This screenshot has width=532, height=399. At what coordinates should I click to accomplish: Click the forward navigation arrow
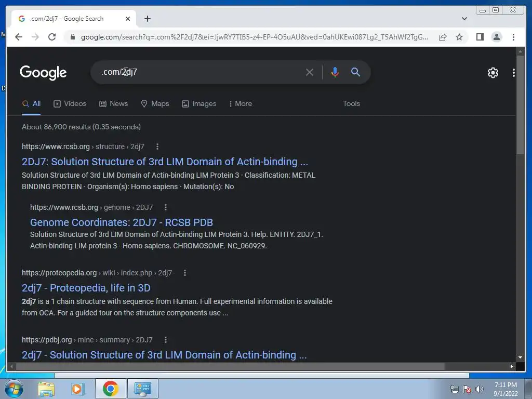point(35,37)
